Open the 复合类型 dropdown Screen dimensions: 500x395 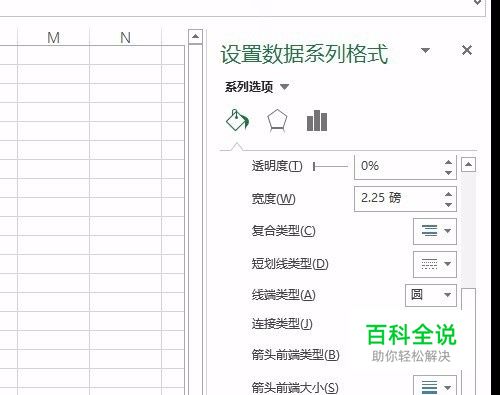pos(435,231)
